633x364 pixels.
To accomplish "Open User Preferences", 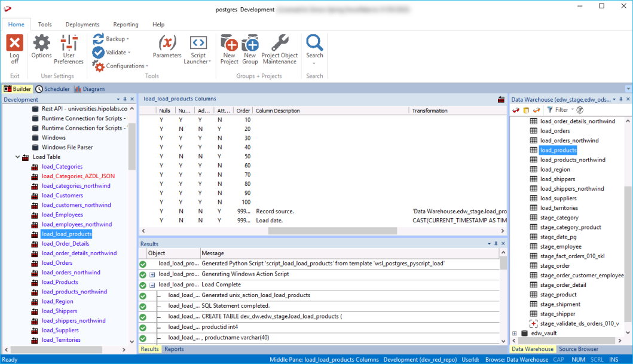I will [x=69, y=44].
